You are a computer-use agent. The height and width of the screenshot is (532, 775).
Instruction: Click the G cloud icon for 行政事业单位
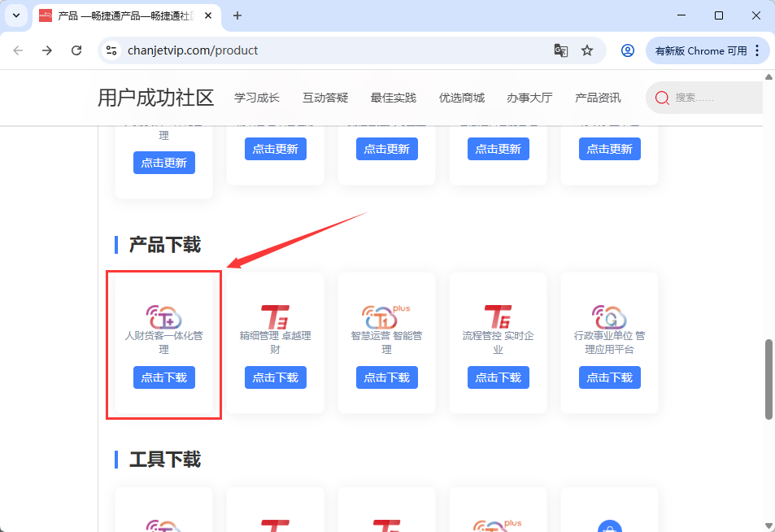(609, 317)
